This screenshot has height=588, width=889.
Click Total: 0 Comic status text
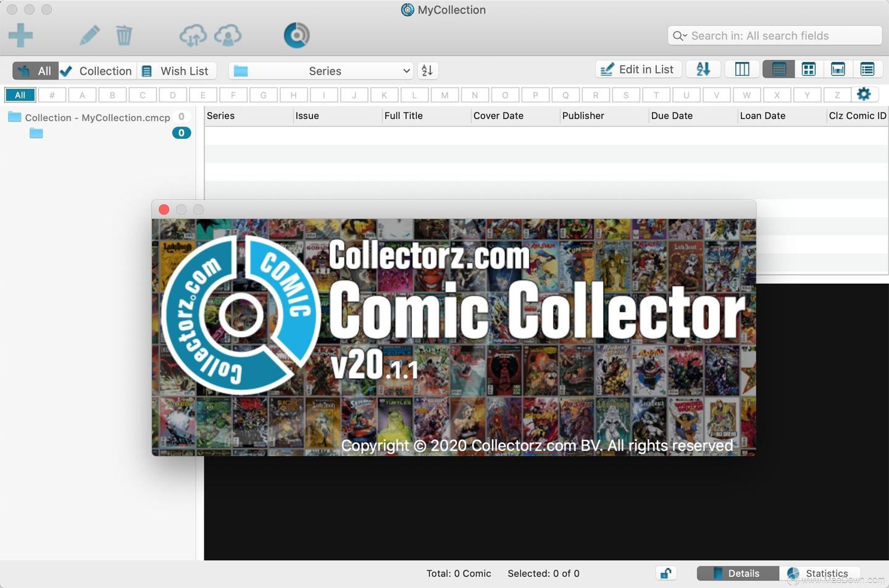pyautogui.click(x=459, y=573)
